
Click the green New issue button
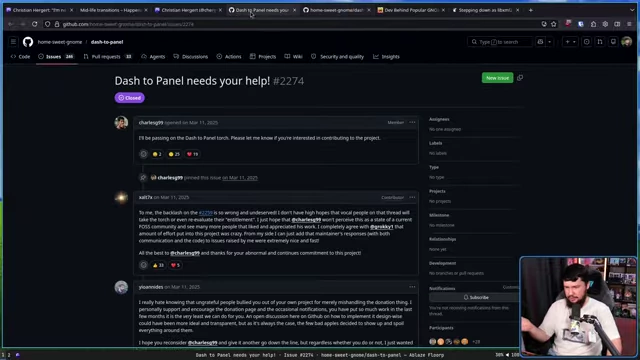[x=497, y=78]
